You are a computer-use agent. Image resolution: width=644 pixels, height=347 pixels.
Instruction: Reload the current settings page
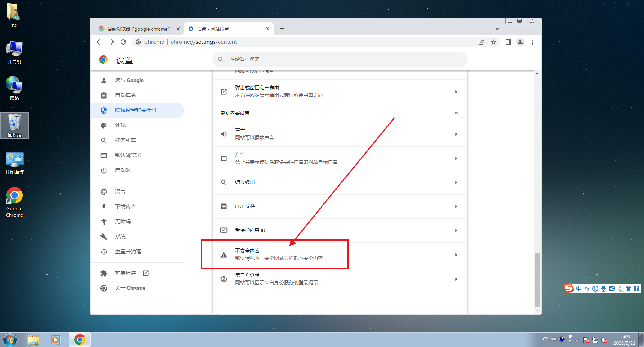coord(124,42)
